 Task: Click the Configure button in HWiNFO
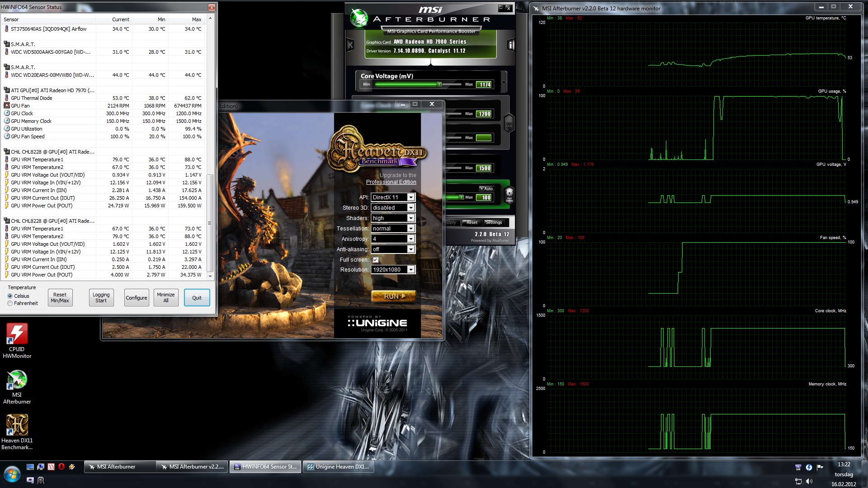pos(137,298)
